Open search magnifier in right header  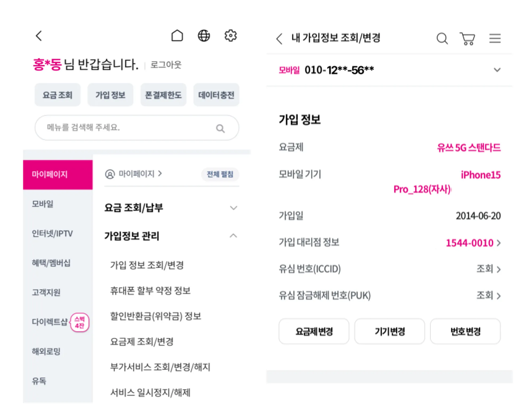pos(442,39)
